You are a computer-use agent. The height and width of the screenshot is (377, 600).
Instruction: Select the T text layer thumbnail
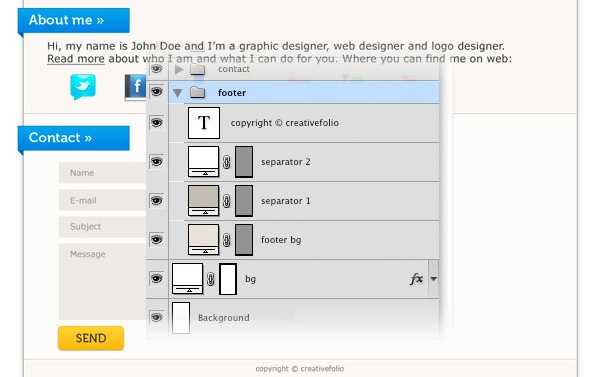[204, 123]
